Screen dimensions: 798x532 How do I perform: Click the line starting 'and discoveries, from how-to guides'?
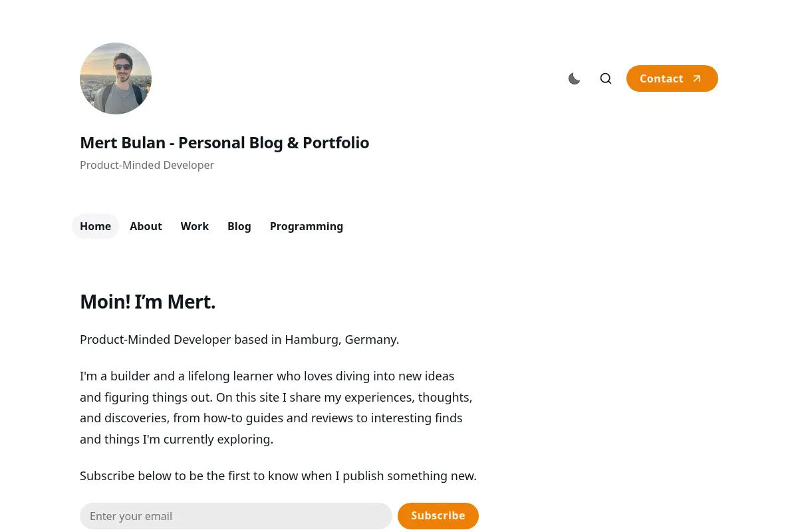coord(271,418)
